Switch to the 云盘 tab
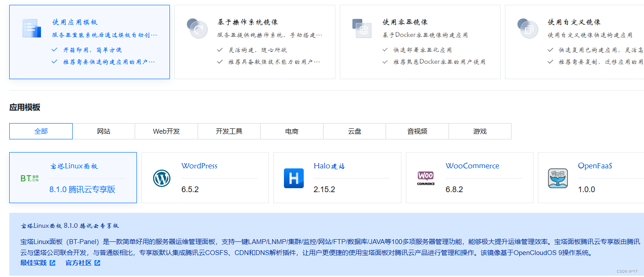Image resolution: width=644 pixels, height=277 pixels. [355, 131]
